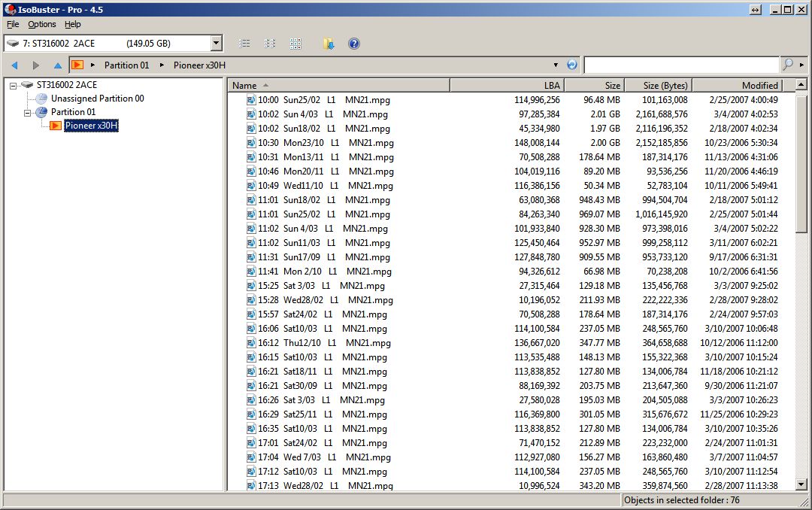Viewport: 812px width, 510px height.
Task: Click LBA value 136,667,020
Action: pos(537,343)
